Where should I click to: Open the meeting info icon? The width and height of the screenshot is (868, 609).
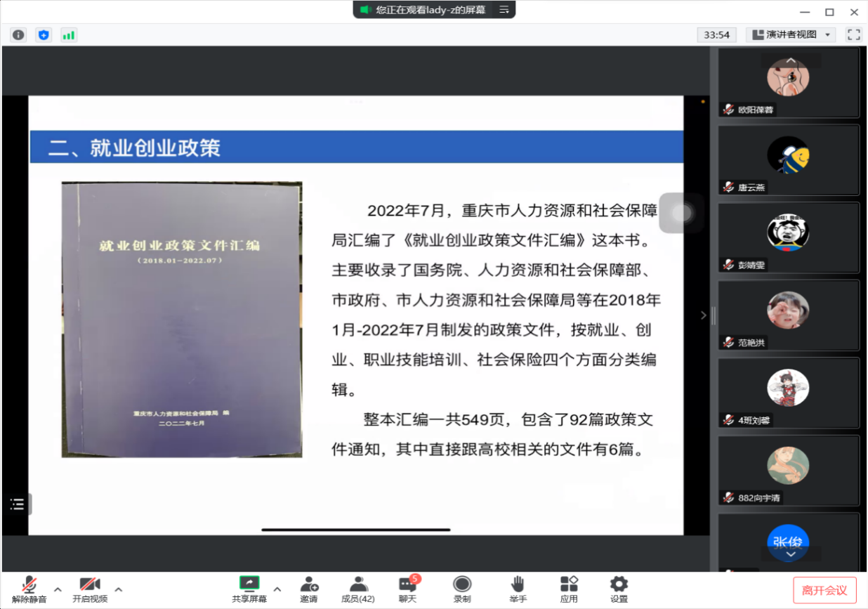(18, 34)
